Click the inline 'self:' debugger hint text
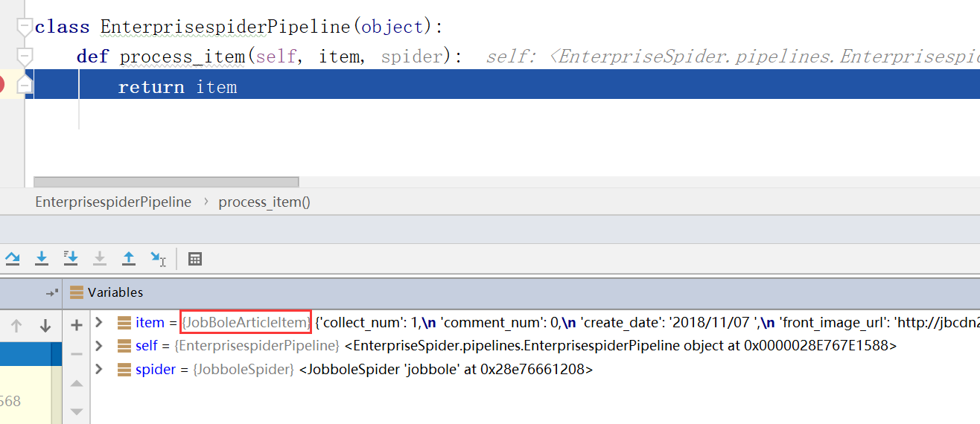Screen dimensions: 980x424 pos(511,57)
